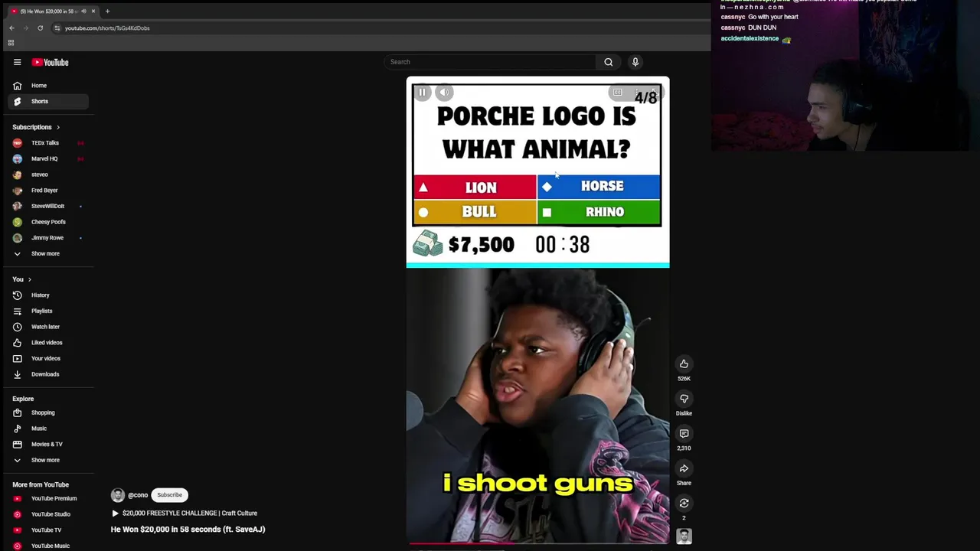
Task: Subscribe to @cono
Action: click(x=170, y=495)
